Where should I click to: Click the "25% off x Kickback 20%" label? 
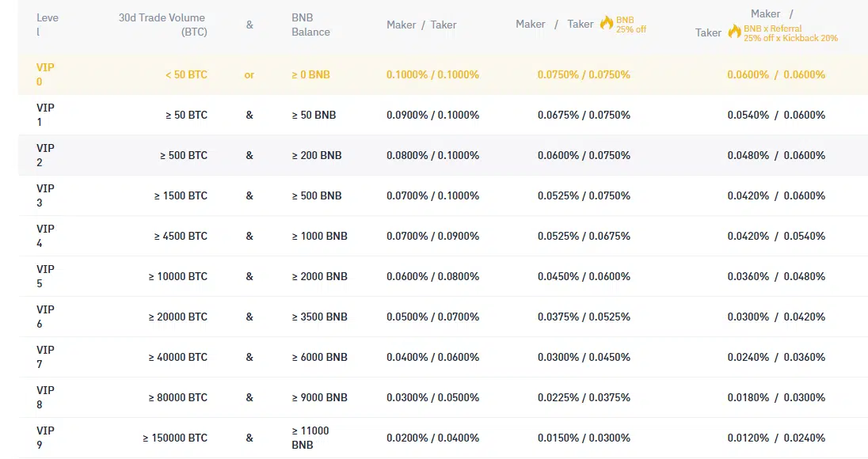[790, 38]
